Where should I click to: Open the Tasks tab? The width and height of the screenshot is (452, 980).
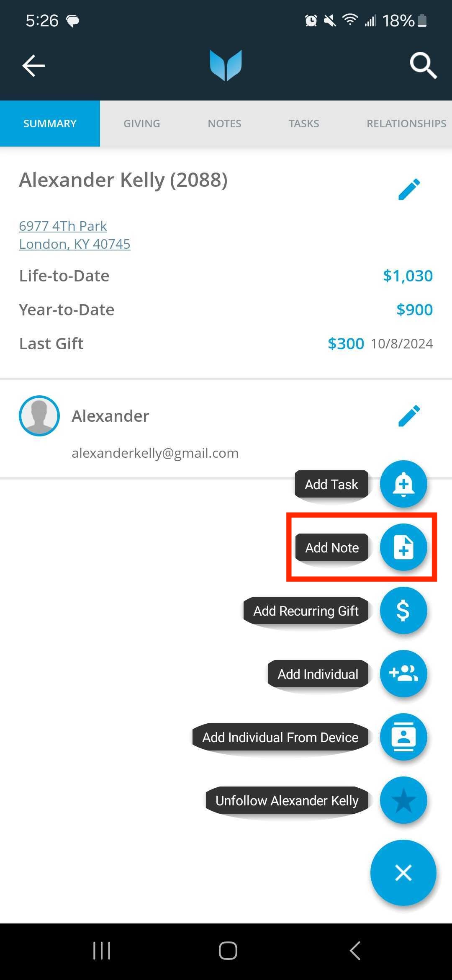pos(304,124)
